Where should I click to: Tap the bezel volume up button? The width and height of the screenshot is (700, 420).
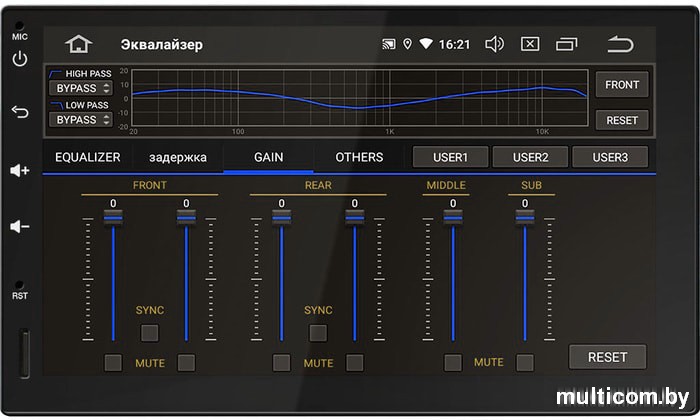[x=20, y=170]
